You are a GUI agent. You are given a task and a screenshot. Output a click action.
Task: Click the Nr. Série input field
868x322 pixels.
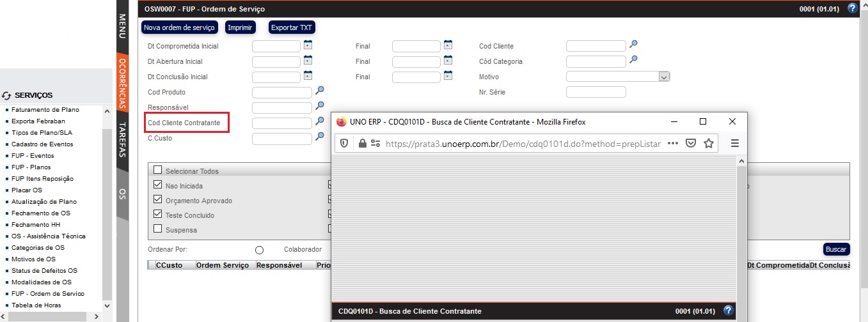click(x=596, y=92)
